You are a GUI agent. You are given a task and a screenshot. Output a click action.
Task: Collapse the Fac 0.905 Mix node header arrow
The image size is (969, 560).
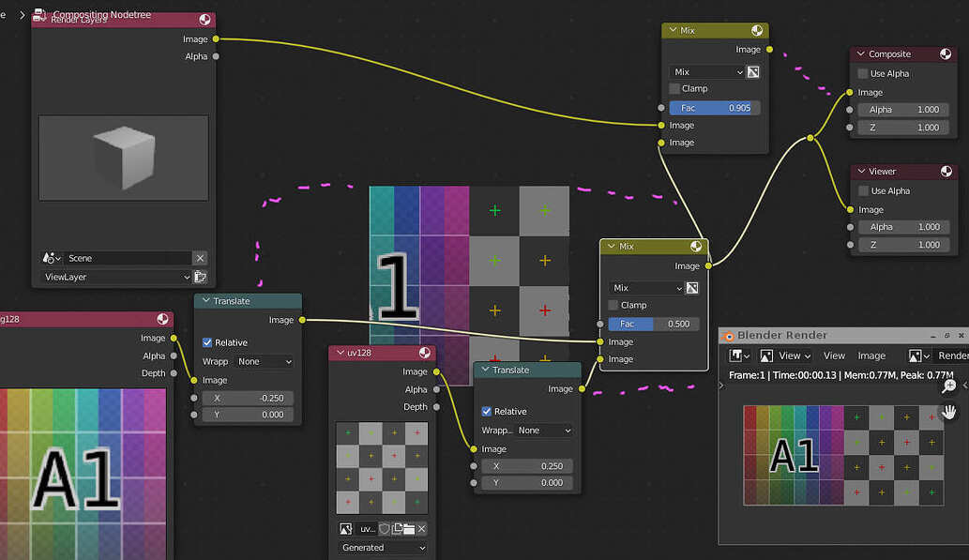coord(673,30)
